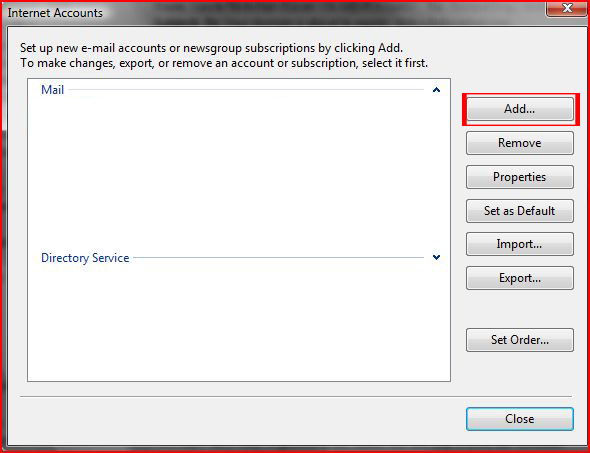
Task: Collapse the Mail section chevron
Action: point(436,90)
